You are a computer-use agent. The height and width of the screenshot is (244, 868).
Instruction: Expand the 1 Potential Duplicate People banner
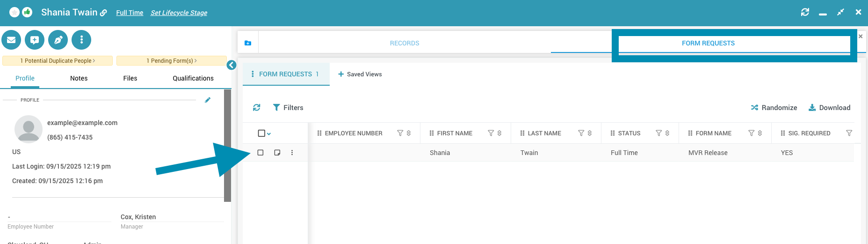pyautogui.click(x=58, y=61)
